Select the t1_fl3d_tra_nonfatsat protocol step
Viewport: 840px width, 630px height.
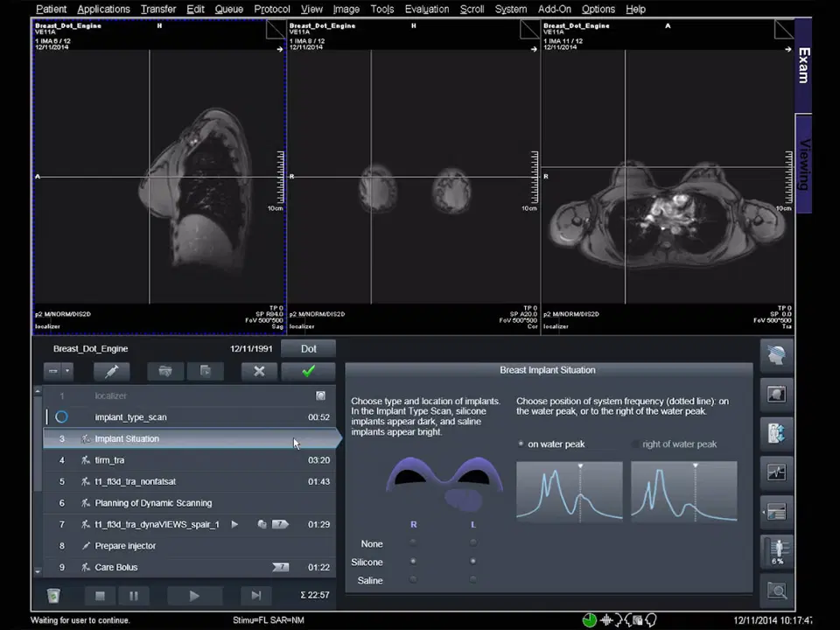(135, 481)
